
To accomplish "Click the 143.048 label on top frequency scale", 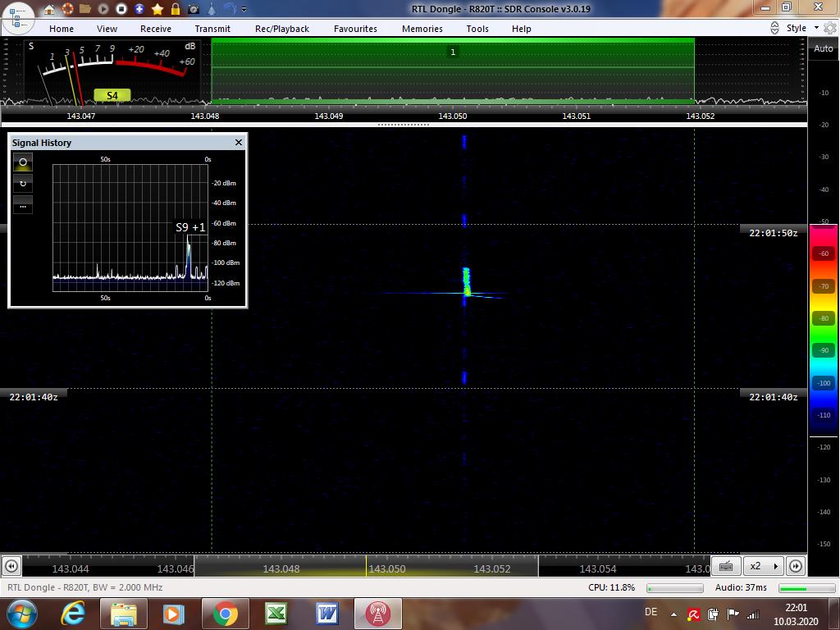I will tap(204, 116).
